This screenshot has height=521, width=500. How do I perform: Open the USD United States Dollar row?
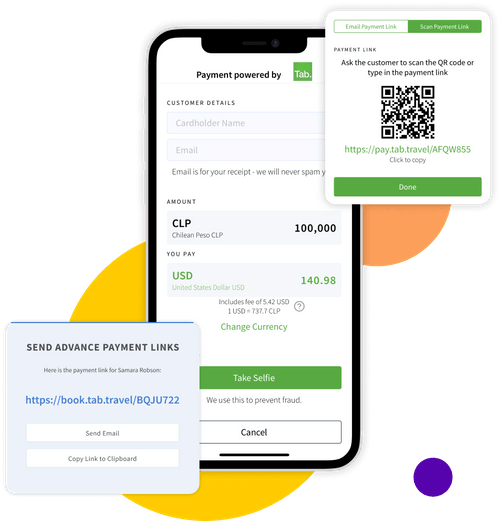(x=254, y=280)
